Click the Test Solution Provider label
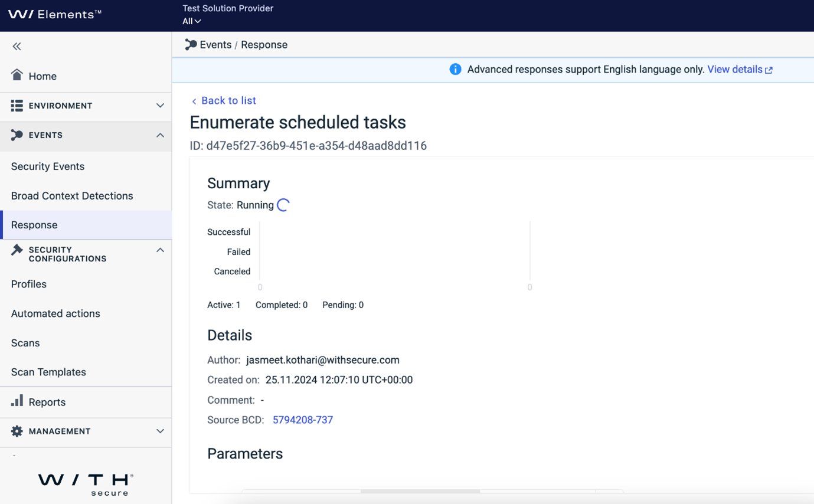814x504 pixels. [x=228, y=8]
